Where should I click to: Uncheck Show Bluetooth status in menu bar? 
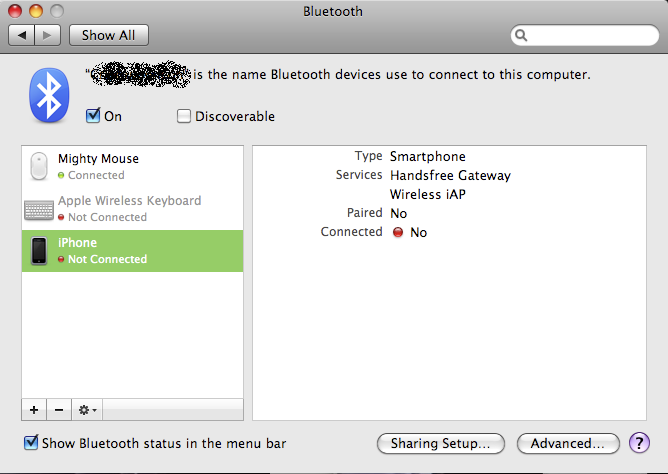(31, 442)
